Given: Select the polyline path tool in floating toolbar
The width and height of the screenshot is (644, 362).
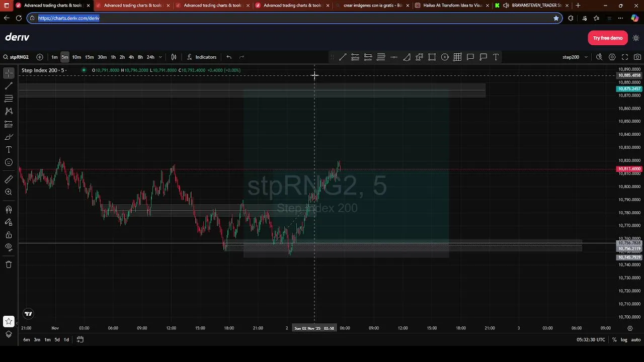Looking at the screenshot, I should pyautogui.click(x=419, y=57).
